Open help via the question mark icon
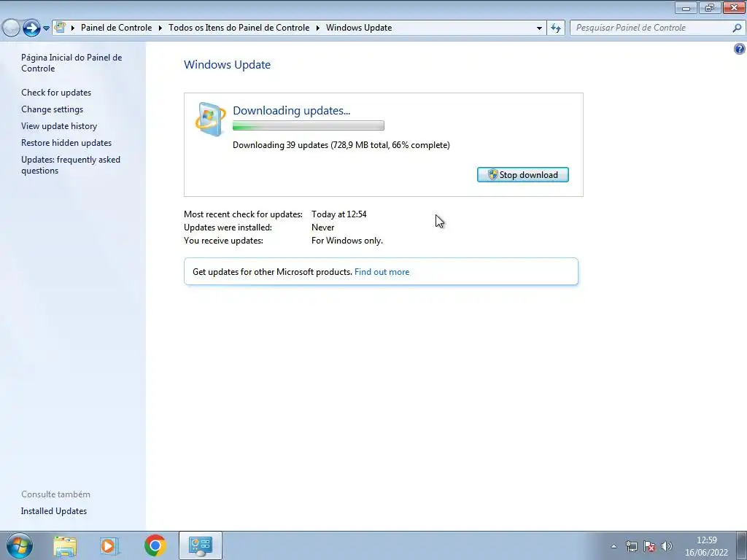This screenshot has height=560, width=747. [740, 49]
